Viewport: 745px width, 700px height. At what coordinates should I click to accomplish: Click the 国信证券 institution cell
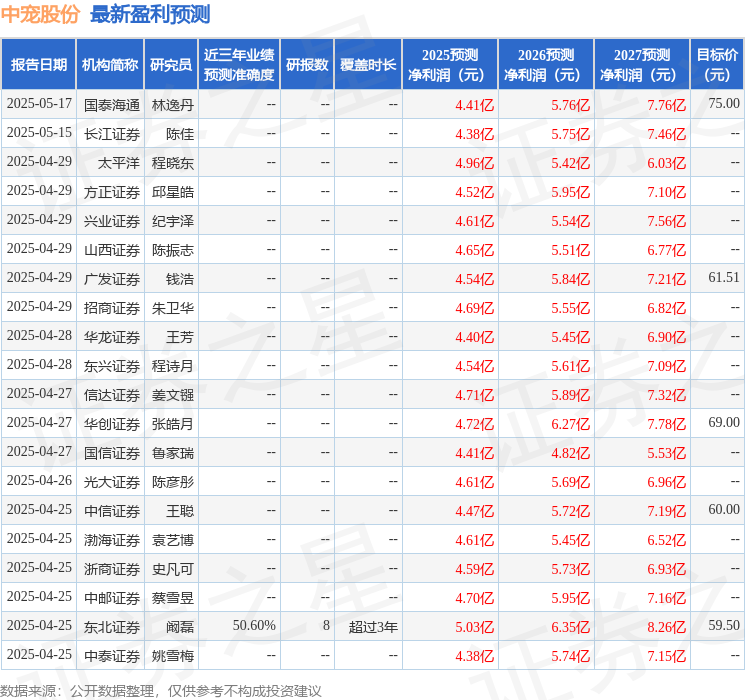[112, 453]
